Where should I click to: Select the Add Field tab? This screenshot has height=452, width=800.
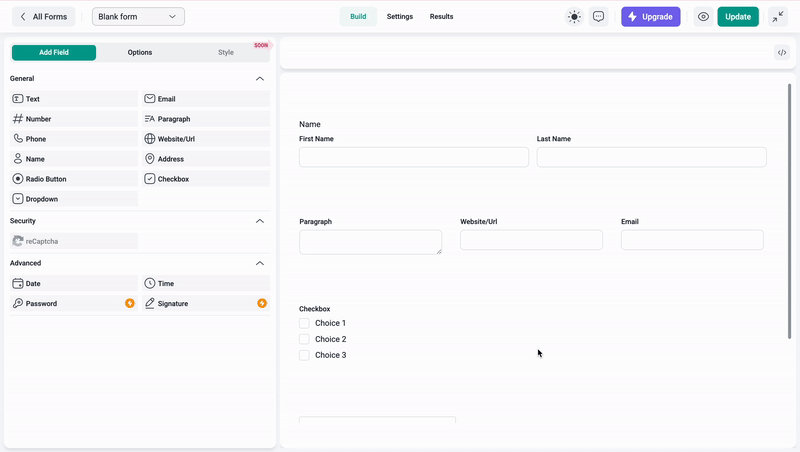pos(54,53)
